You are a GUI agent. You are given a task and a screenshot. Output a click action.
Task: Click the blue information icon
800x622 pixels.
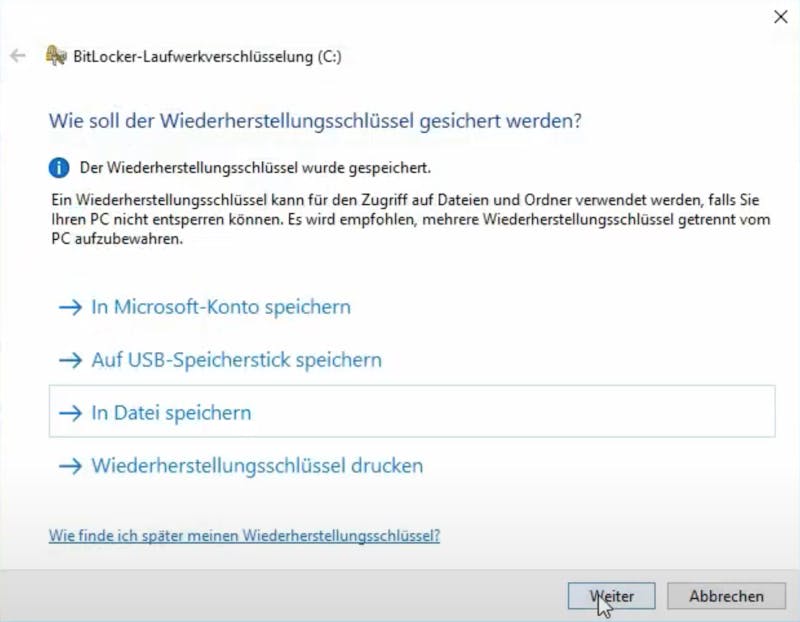click(x=59, y=167)
